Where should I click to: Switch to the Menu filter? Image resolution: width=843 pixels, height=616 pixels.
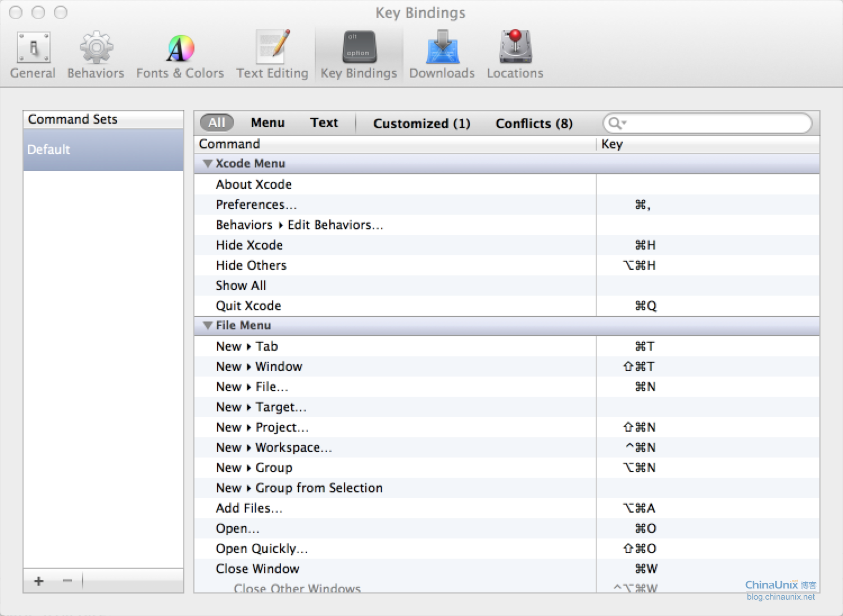click(x=268, y=123)
